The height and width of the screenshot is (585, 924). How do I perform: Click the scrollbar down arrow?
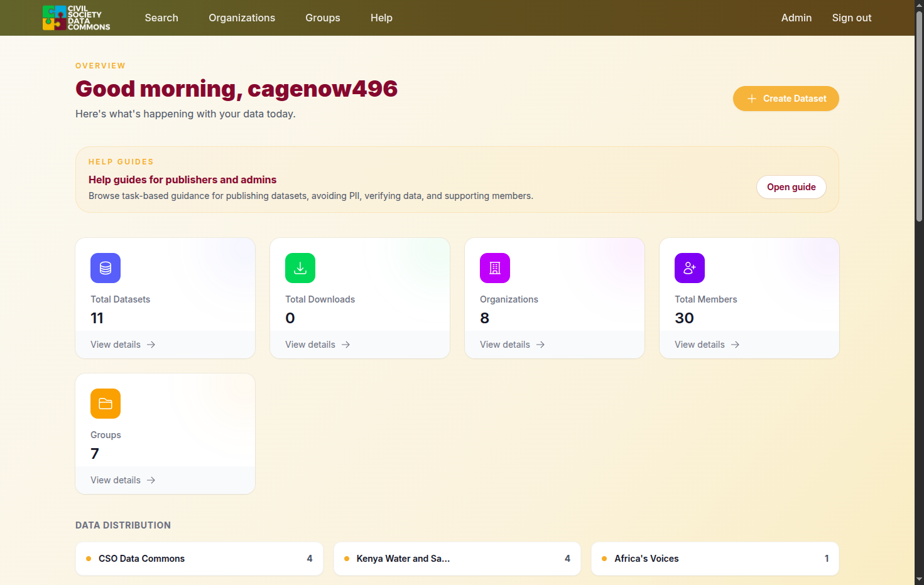click(x=919, y=579)
